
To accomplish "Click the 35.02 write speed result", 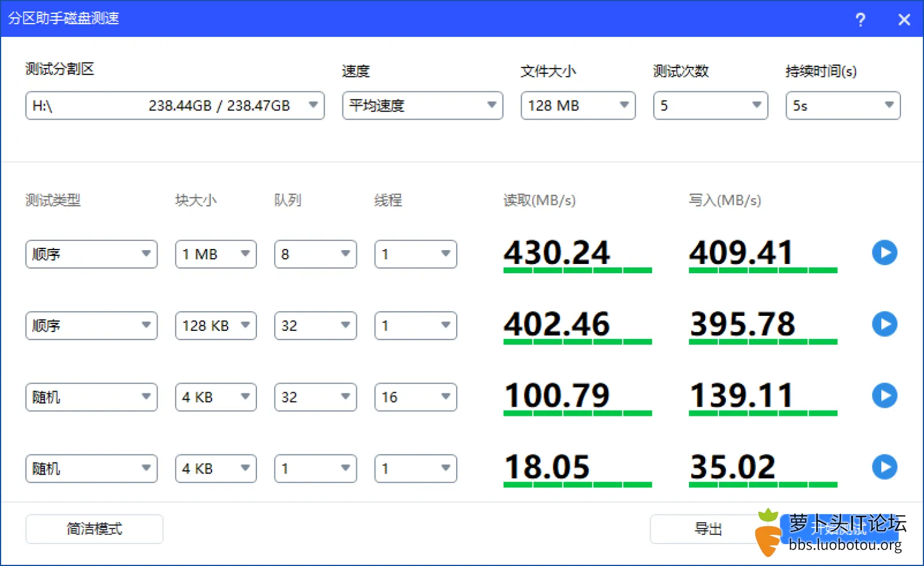I will pos(732,467).
